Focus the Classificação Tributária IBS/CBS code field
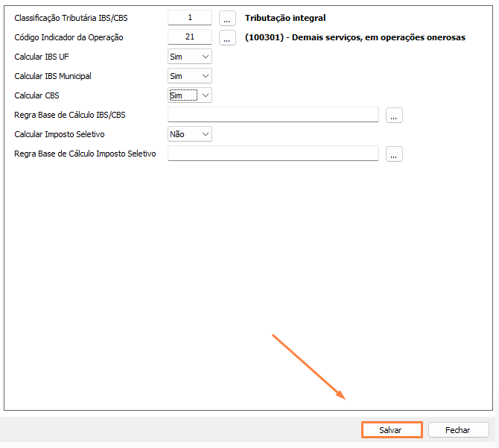The width and height of the screenshot is (499, 448). (190, 18)
